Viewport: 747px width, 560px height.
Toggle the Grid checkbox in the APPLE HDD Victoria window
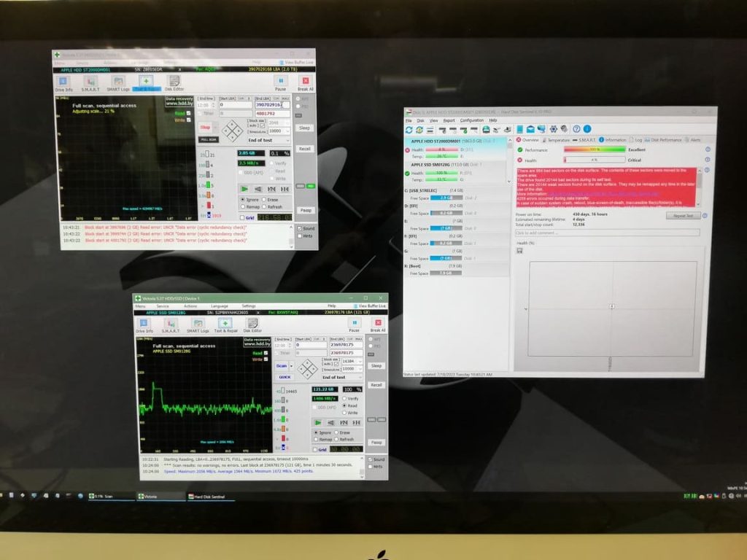coord(242,217)
